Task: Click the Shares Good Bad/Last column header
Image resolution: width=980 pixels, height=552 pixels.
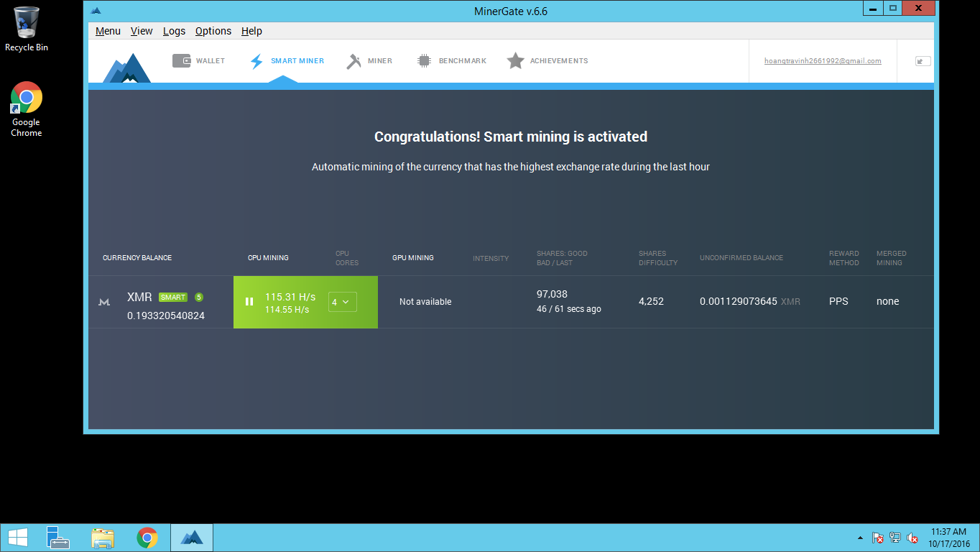Action: 562,258
